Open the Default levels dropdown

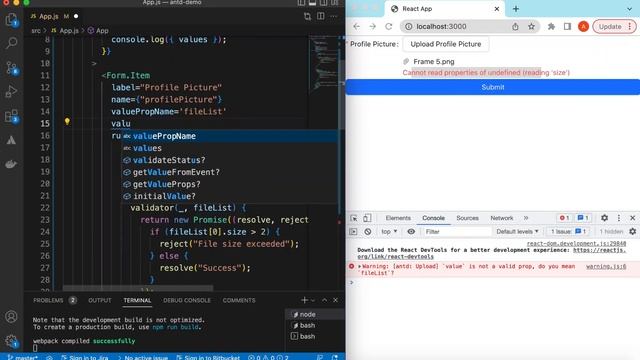517,231
